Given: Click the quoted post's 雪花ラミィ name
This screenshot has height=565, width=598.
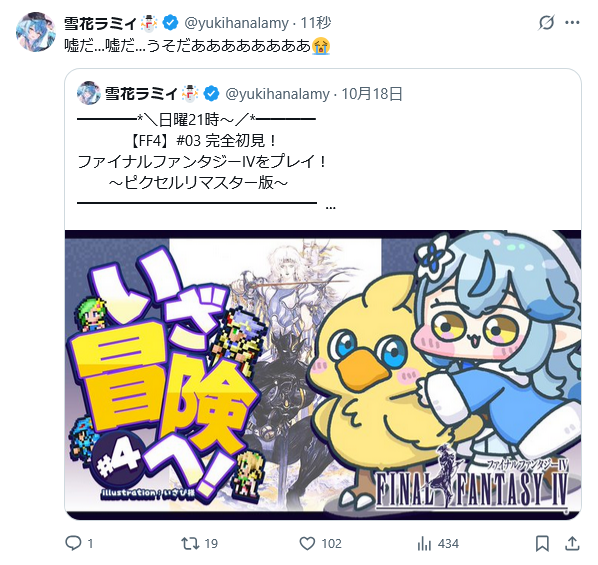Looking at the screenshot, I should pyautogui.click(x=141, y=94).
